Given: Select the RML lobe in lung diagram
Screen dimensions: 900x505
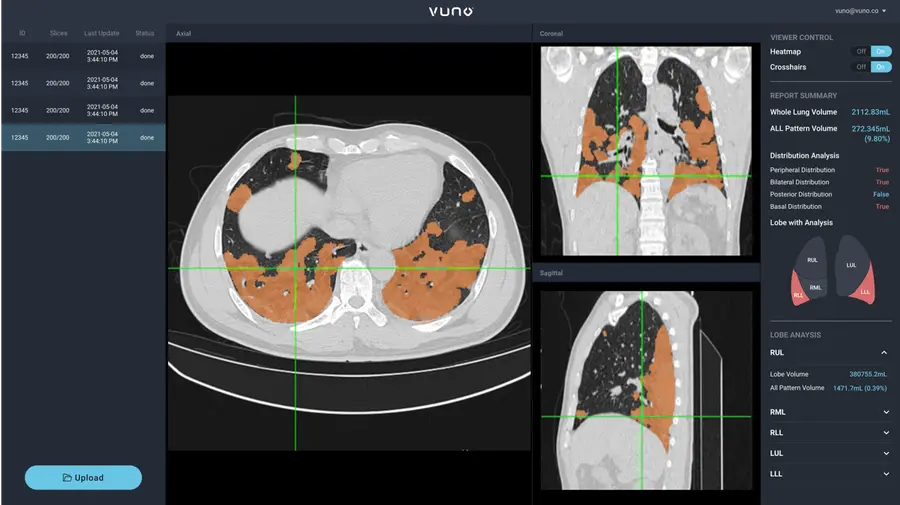Looking at the screenshot, I should pyautogui.click(x=816, y=286).
